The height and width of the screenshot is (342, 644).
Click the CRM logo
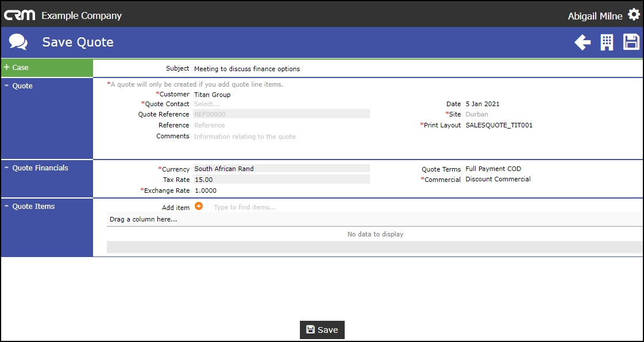point(20,15)
